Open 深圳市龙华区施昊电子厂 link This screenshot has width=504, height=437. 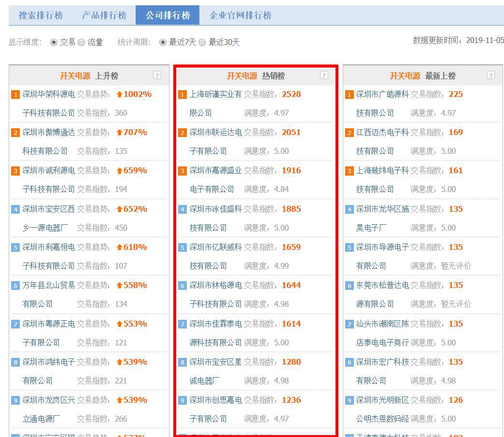[x=382, y=218]
